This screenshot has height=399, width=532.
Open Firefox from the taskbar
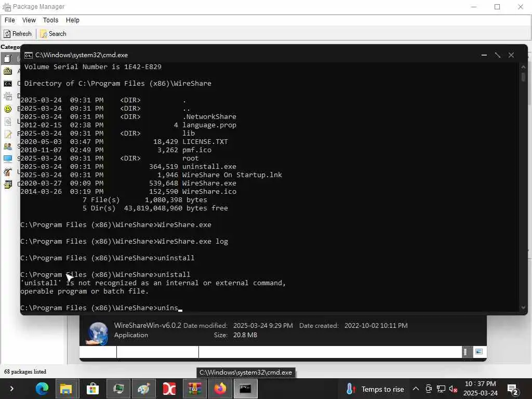click(220, 389)
